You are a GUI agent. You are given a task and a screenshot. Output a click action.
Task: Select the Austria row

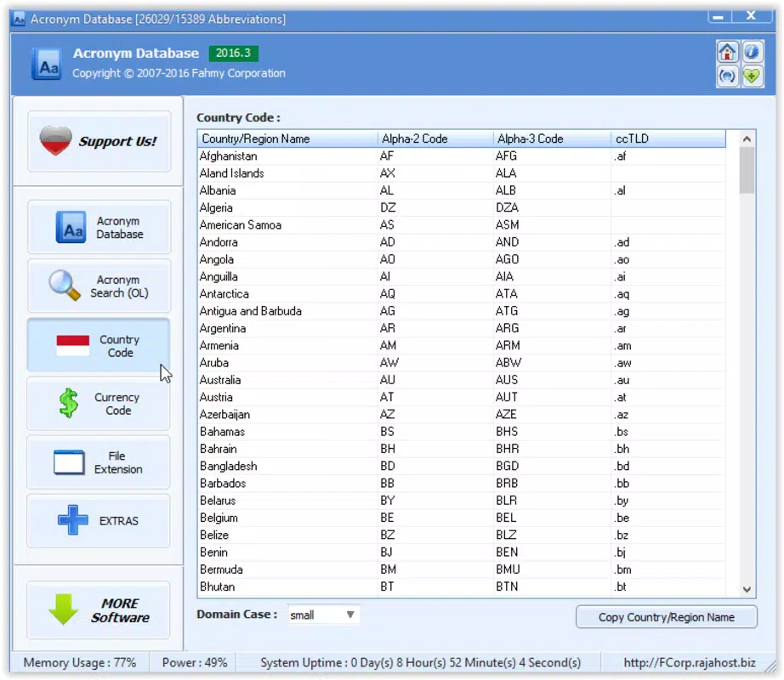pyautogui.click(x=462, y=397)
